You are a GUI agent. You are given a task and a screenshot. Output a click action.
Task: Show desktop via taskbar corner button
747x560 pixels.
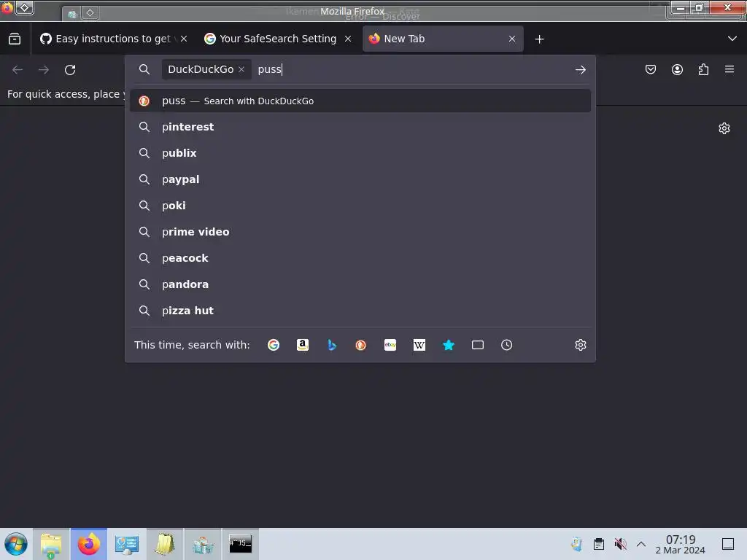coord(728,544)
